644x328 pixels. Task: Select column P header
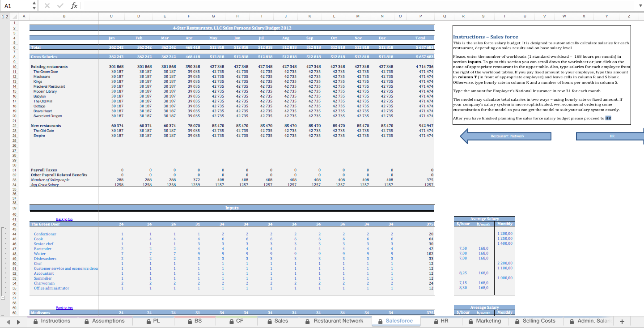[x=420, y=17]
